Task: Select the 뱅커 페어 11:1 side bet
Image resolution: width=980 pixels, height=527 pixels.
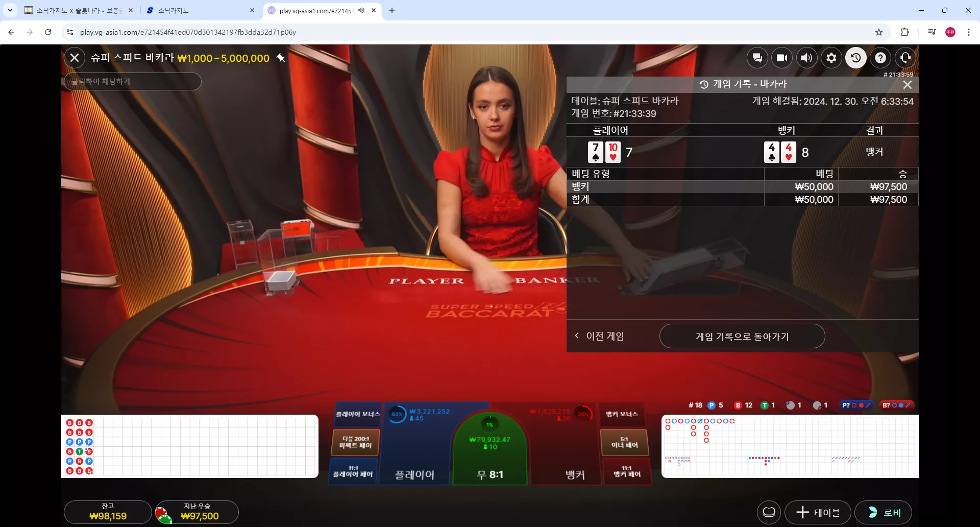Action: point(627,471)
